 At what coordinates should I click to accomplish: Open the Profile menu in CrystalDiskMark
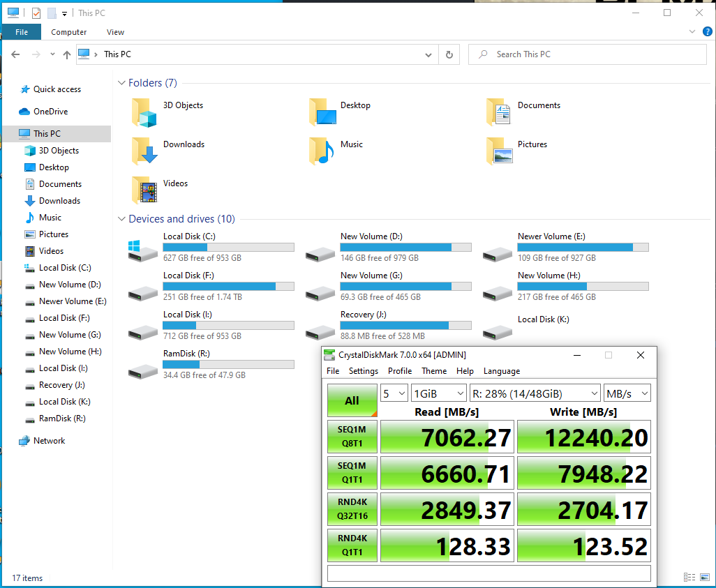[x=400, y=371]
